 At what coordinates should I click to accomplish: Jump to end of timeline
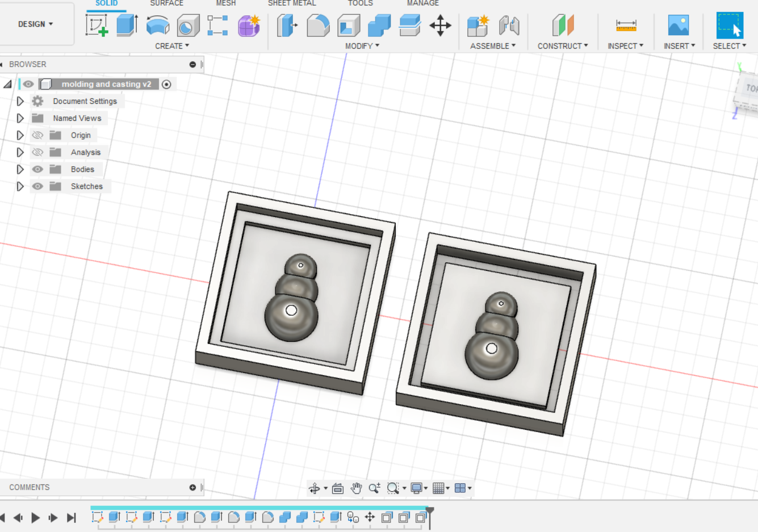click(71, 518)
